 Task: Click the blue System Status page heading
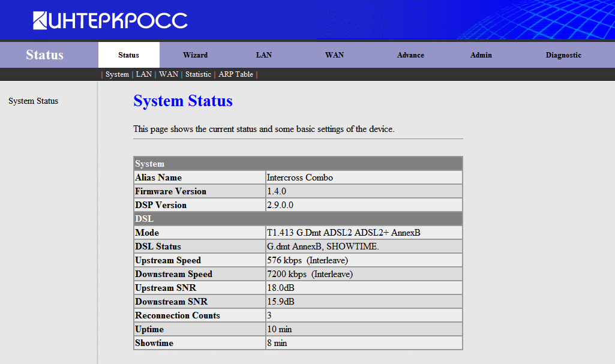(183, 101)
